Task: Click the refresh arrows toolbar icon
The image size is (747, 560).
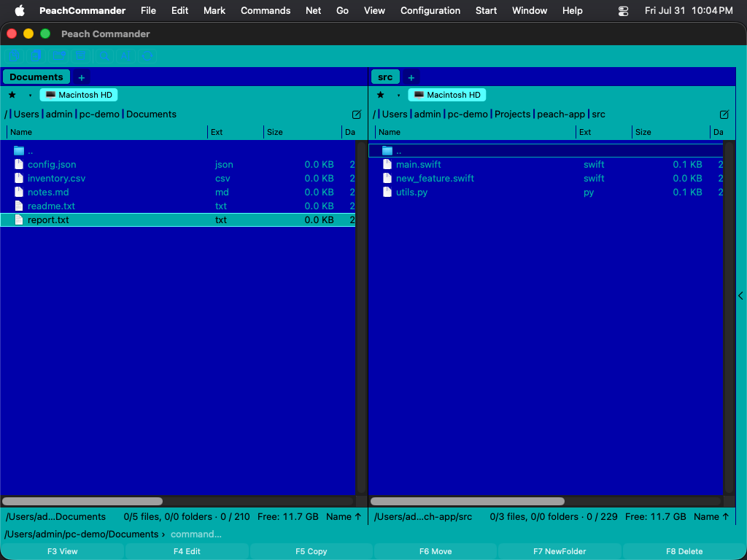Action: 147,55
